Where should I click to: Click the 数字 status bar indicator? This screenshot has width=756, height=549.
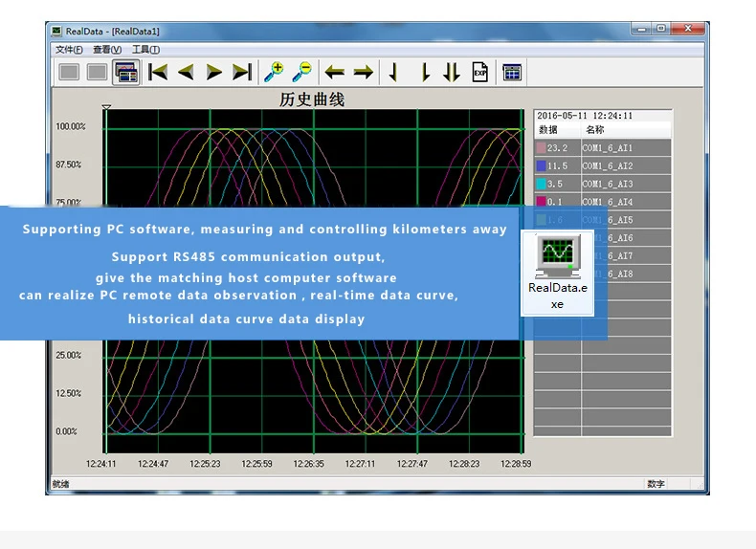[x=656, y=484]
